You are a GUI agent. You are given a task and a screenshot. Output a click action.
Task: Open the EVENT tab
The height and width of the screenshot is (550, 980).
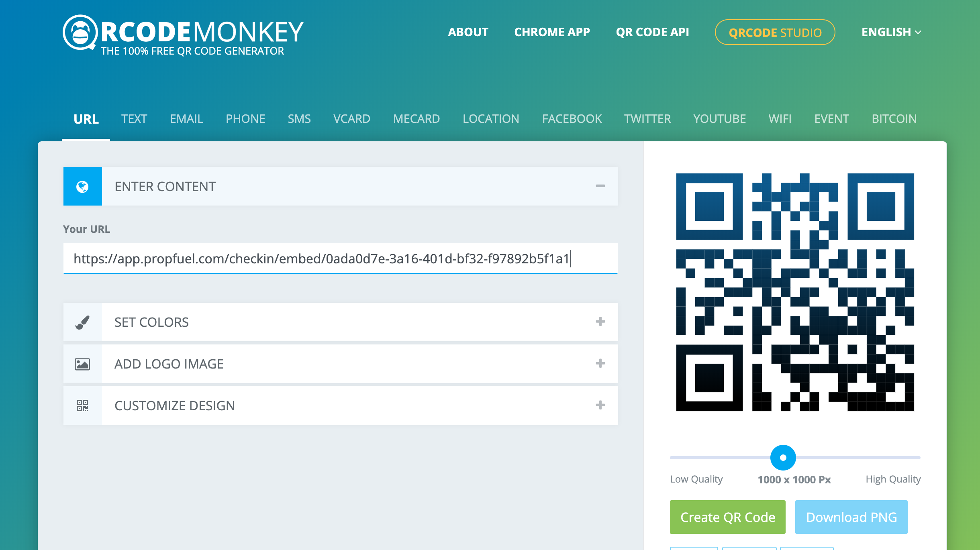[832, 119]
